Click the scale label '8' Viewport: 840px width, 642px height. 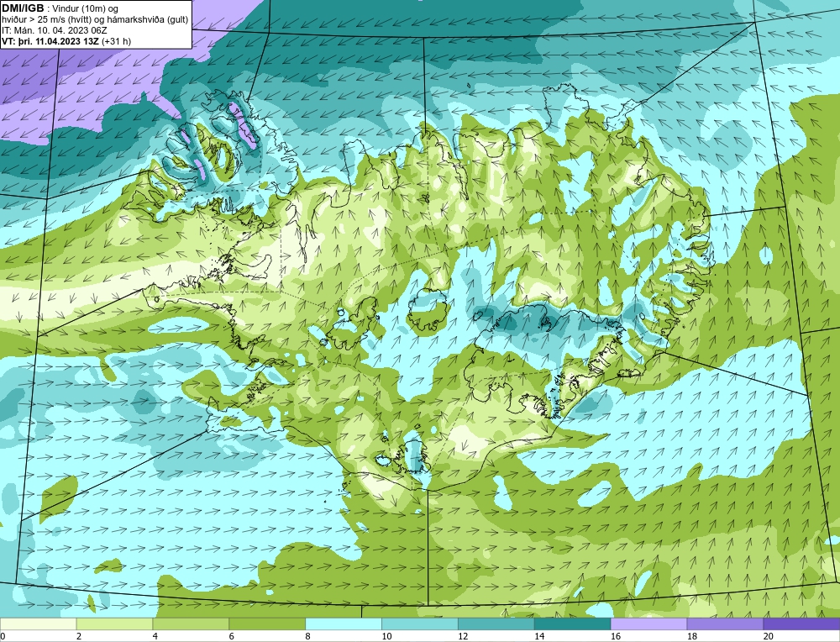(308, 636)
